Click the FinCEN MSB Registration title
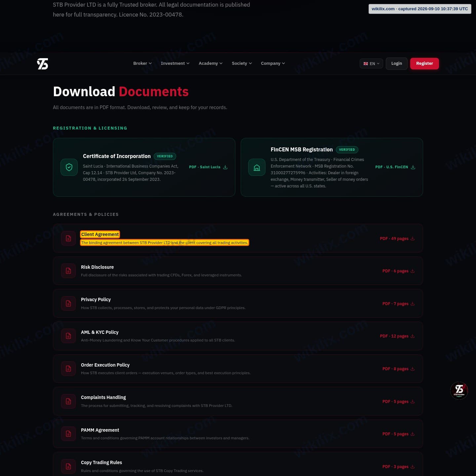 pyautogui.click(x=302, y=149)
